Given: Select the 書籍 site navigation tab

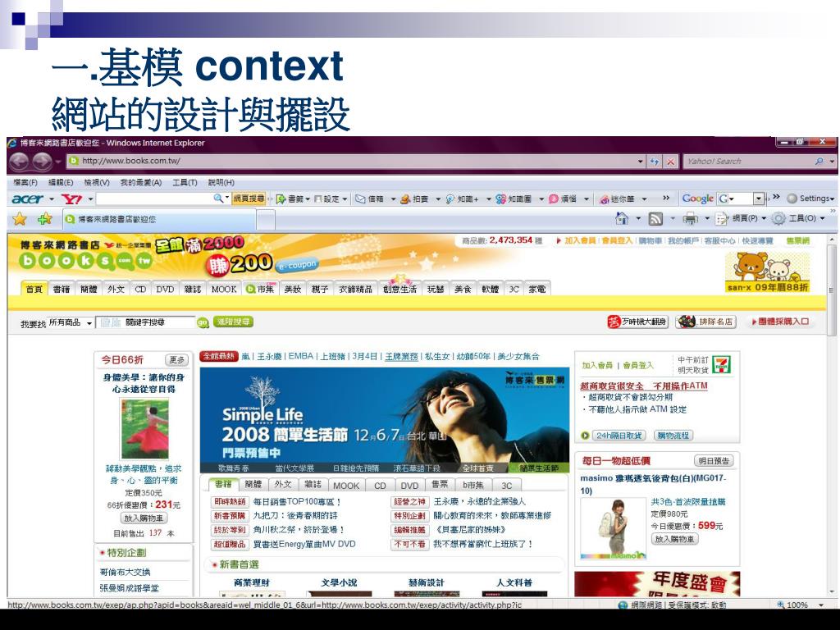Looking at the screenshot, I should [x=61, y=289].
